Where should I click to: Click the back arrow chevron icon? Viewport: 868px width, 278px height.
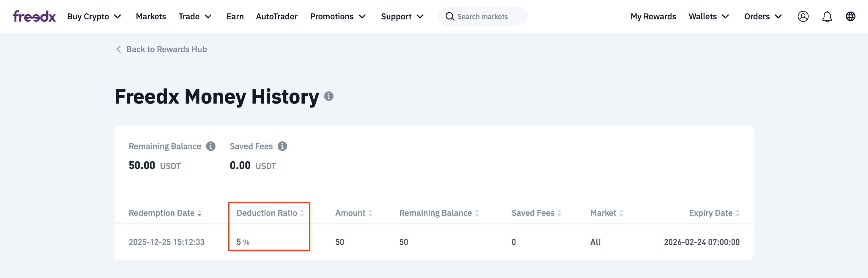(119, 49)
